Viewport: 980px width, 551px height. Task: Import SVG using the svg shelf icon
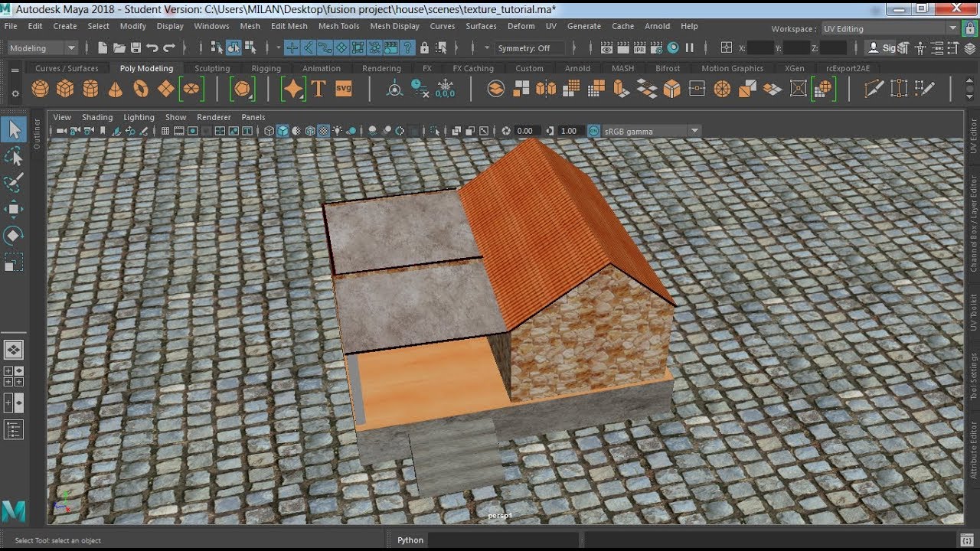(344, 89)
